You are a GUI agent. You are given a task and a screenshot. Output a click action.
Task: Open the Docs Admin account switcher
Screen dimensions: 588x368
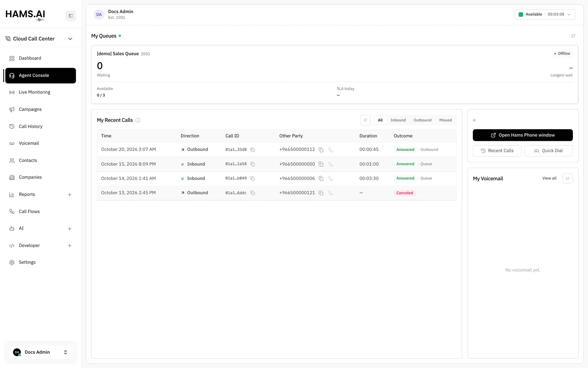[40, 352]
